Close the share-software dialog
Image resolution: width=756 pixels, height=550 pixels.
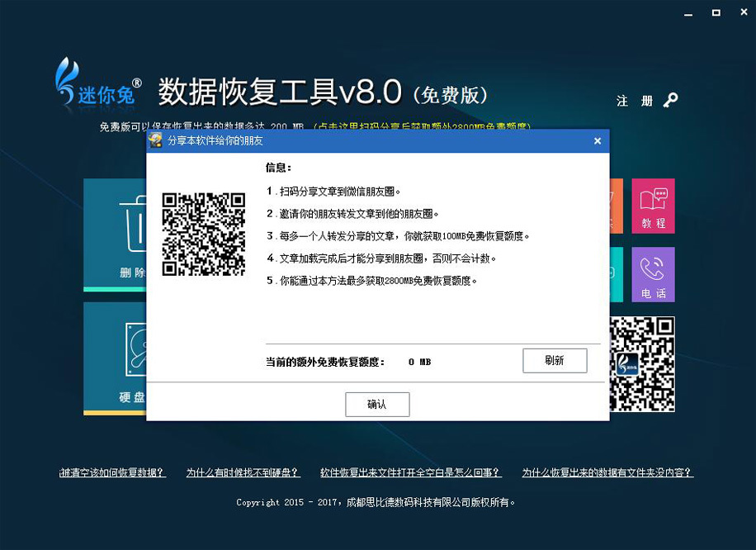click(598, 141)
